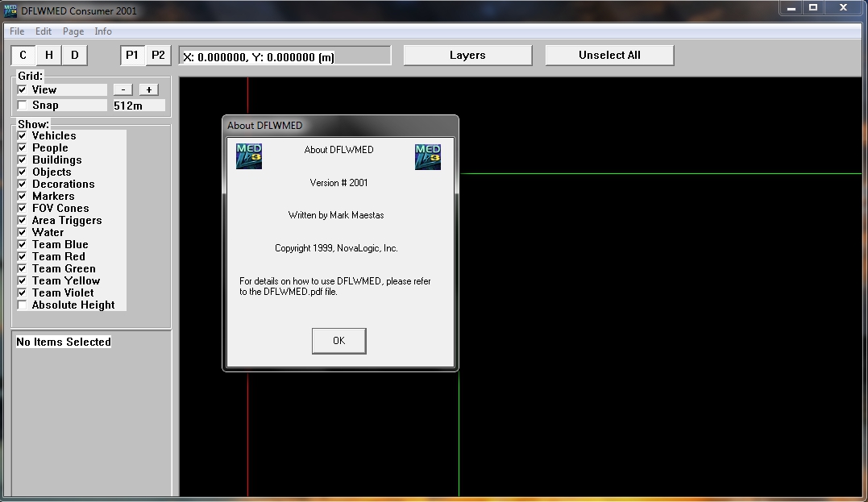Click the D toolbar button

(x=75, y=56)
